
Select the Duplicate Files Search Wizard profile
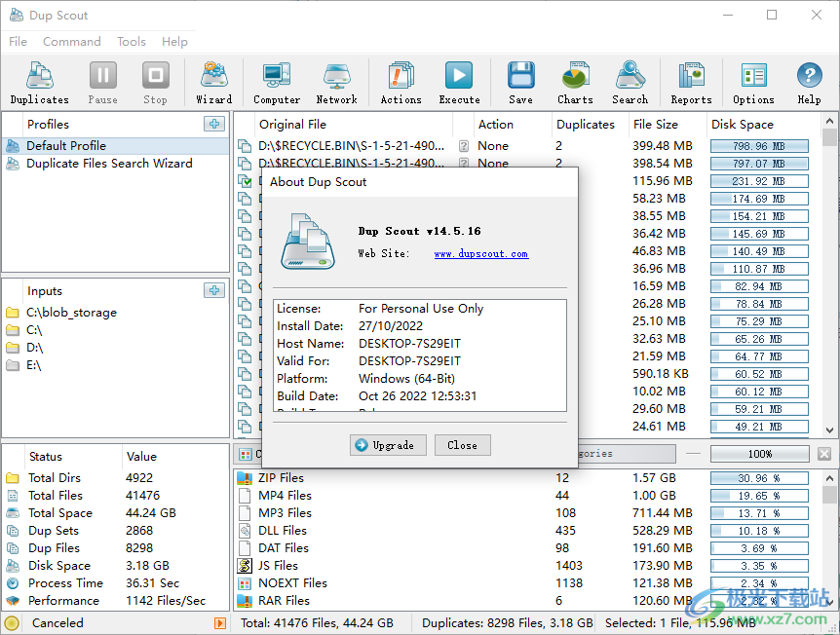(x=109, y=164)
